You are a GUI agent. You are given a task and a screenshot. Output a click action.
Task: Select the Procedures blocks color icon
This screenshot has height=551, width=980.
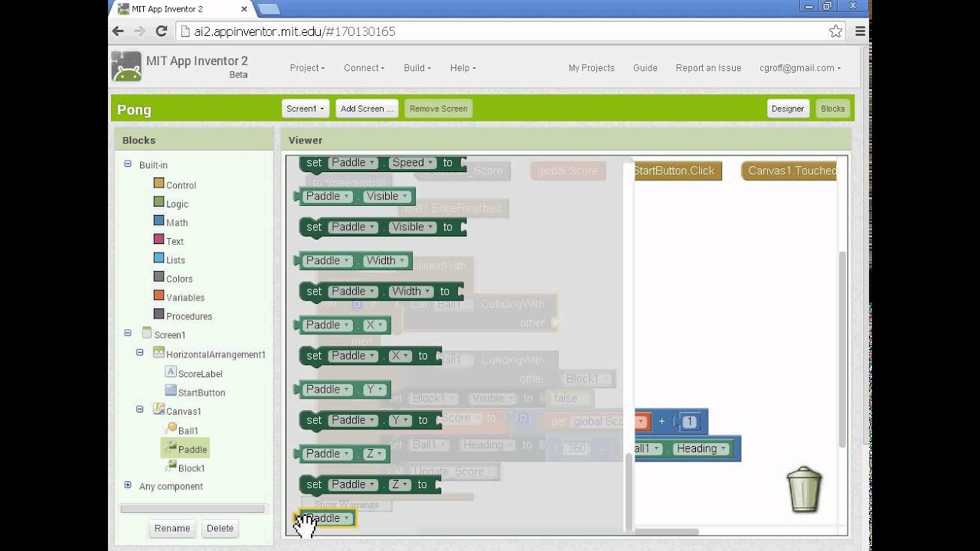pyautogui.click(x=159, y=315)
